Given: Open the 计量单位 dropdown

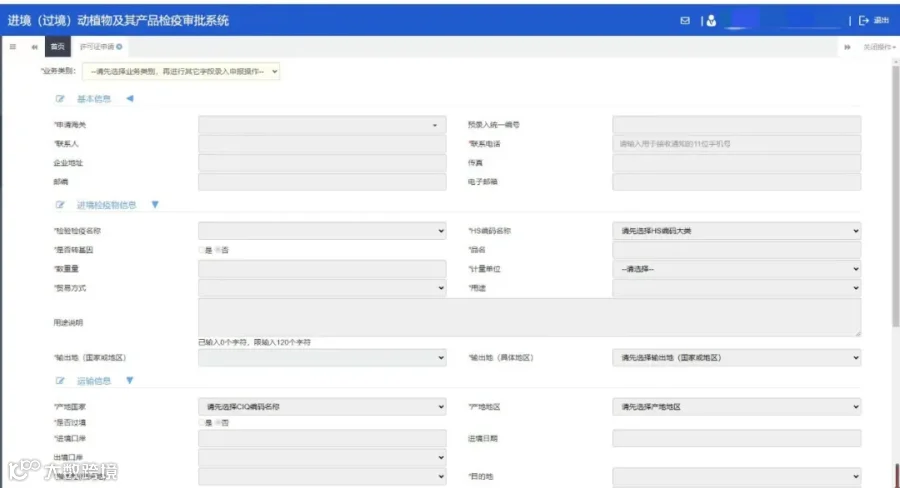Looking at the screenshot, I should (736, 269).
